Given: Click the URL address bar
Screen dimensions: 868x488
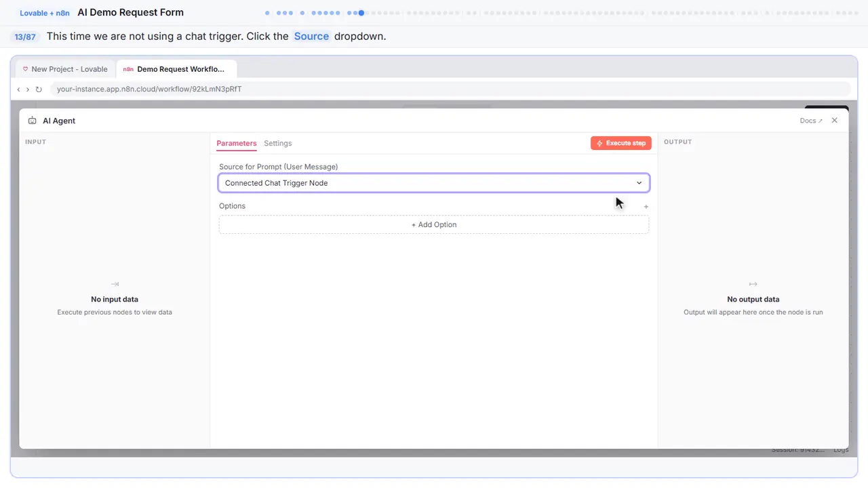Looking at the screenshot, I should (x=450, y=89).
